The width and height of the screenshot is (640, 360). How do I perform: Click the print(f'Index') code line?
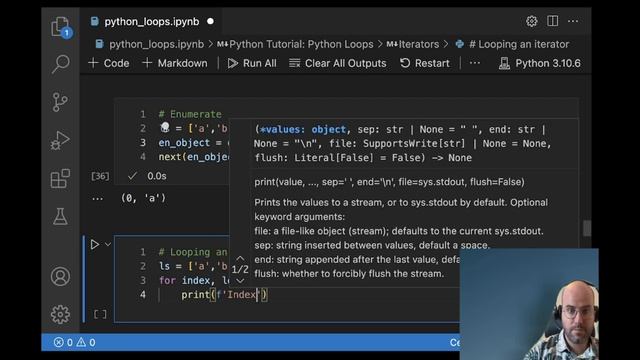tap(224, 295)
